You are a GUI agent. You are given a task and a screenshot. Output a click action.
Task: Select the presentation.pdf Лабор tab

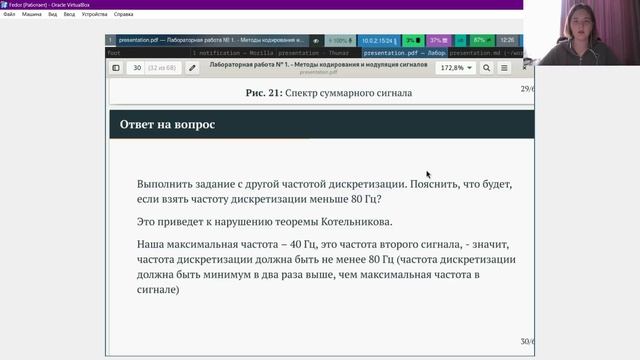404,53
